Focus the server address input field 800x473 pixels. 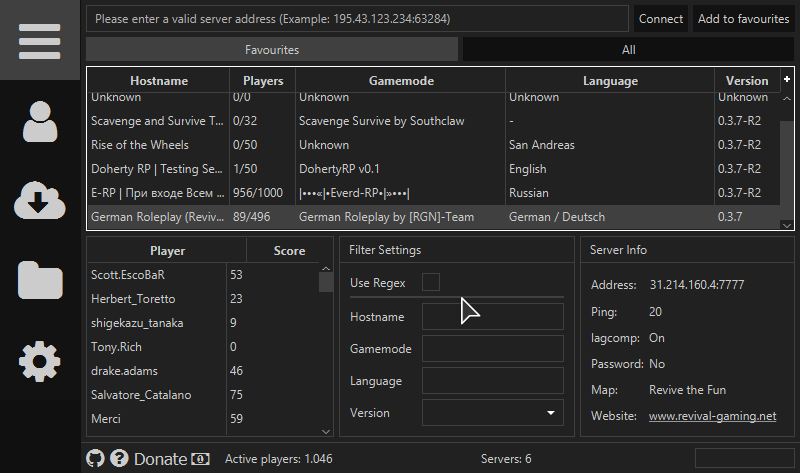[x=357, y=19]
